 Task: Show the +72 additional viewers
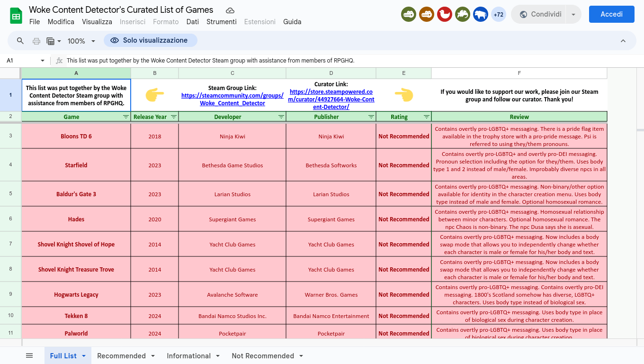point(499,14)
